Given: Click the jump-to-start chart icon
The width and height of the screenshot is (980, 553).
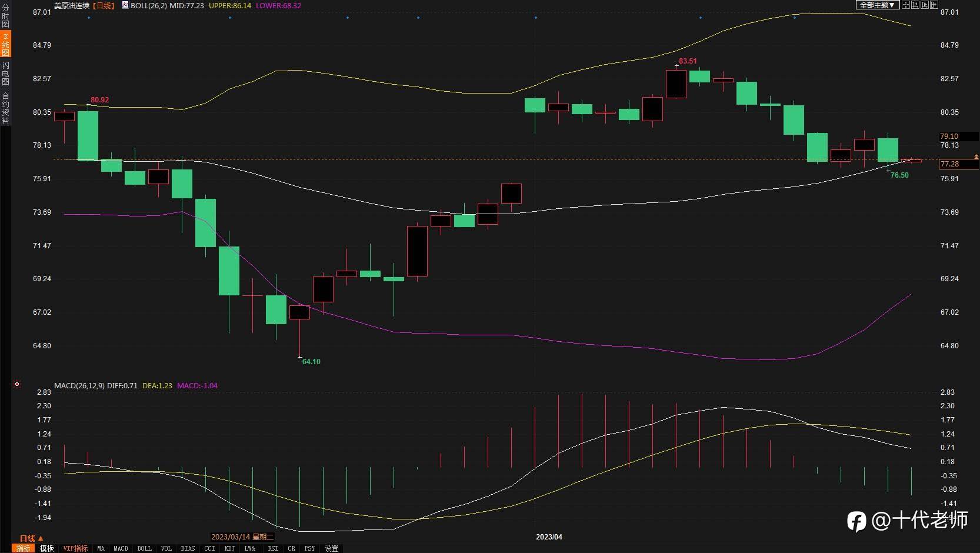Looking at the screenshot, I should (915, 5).
